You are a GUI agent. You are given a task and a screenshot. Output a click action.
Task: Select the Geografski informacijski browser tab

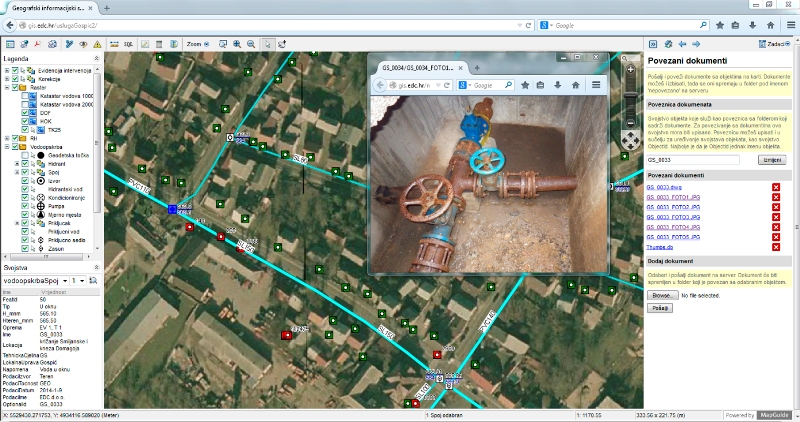(x=49, y=8)
